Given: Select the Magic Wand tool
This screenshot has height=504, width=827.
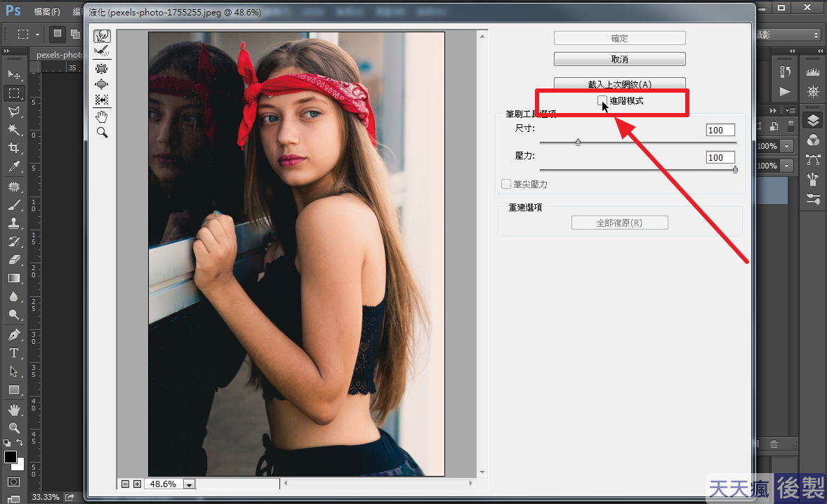Looking at the screenshot, I should tap(14, 129).
